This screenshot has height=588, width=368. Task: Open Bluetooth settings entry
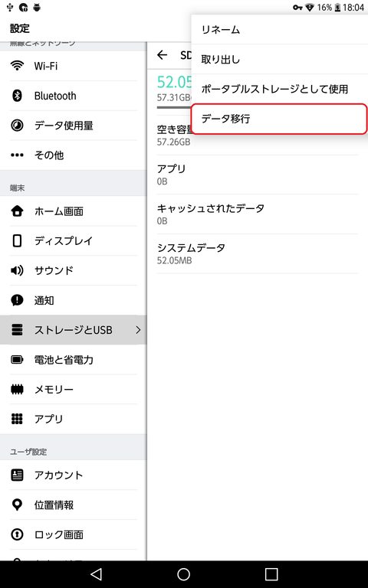[74, 96]
